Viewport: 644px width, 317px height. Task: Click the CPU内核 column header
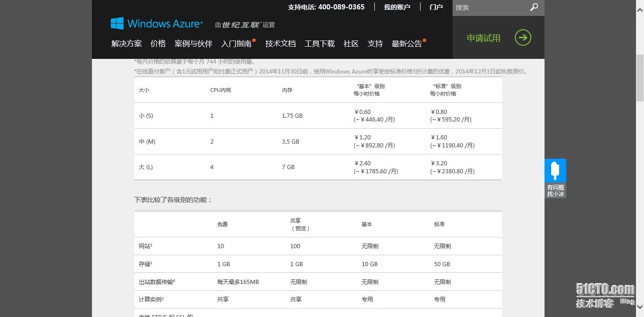[221, 90]
